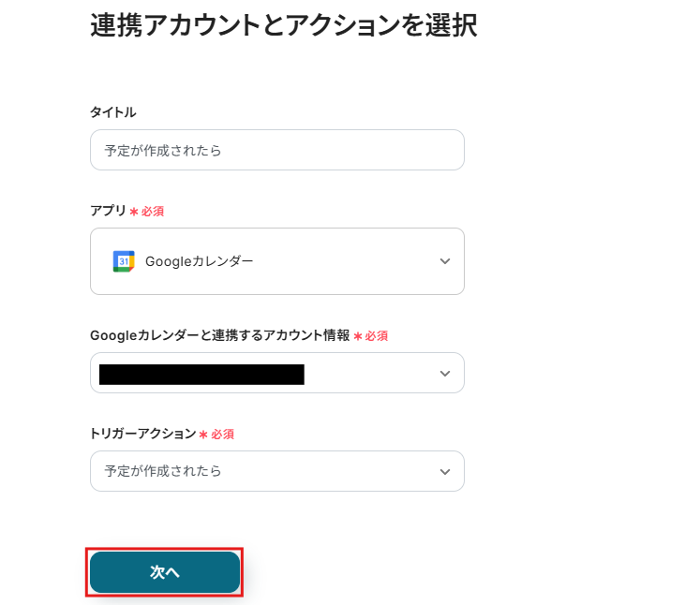
Task: Click the chevron arrow in the トリガーアクション field
Action: click(445, 471)
